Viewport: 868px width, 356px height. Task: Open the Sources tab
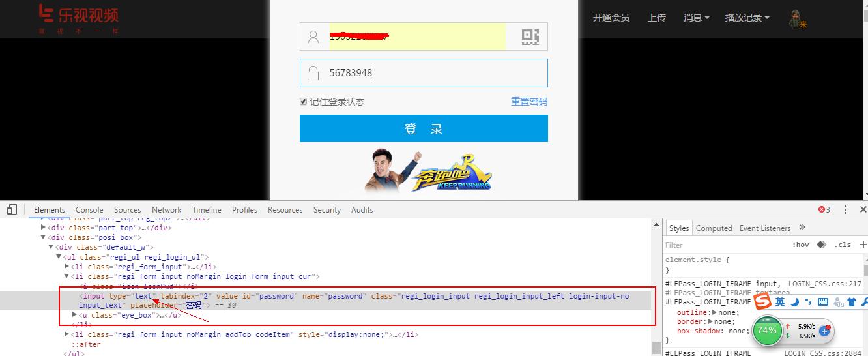tap(127, 209)
